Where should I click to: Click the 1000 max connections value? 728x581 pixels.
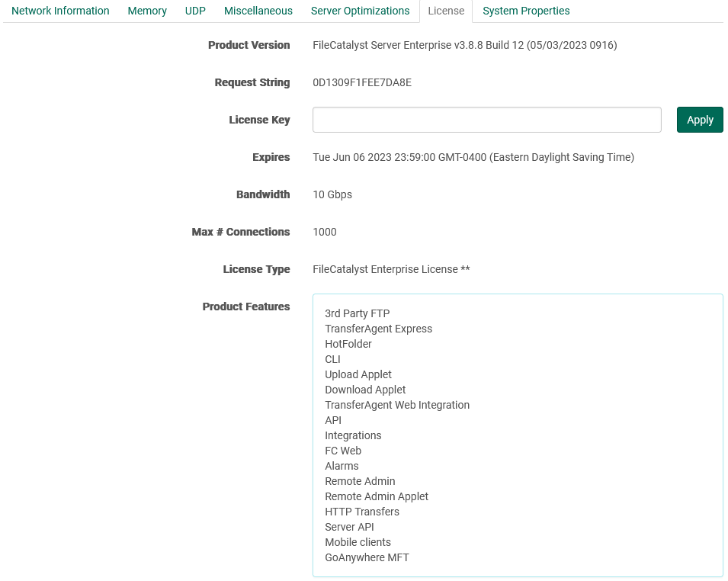[325, 232]
